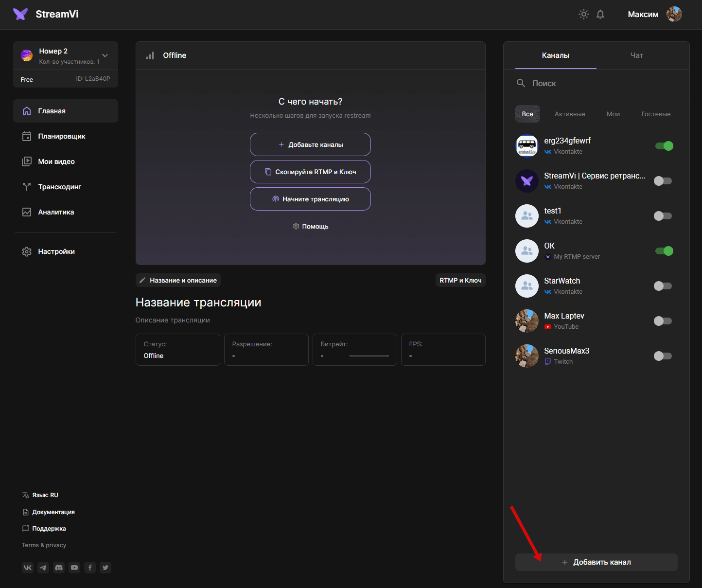Image resolution: width=702 pixels, height=588 pixels.
Task: Switch to the Каналы tab
Action: (556, 55)
